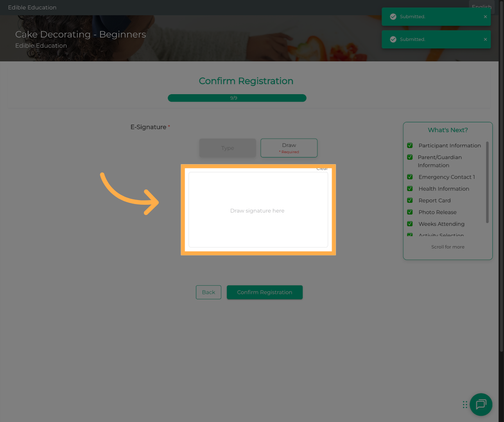This screenshot has width=504, height=422.
Task: Click the Report Card check icon
Action: 410,200
